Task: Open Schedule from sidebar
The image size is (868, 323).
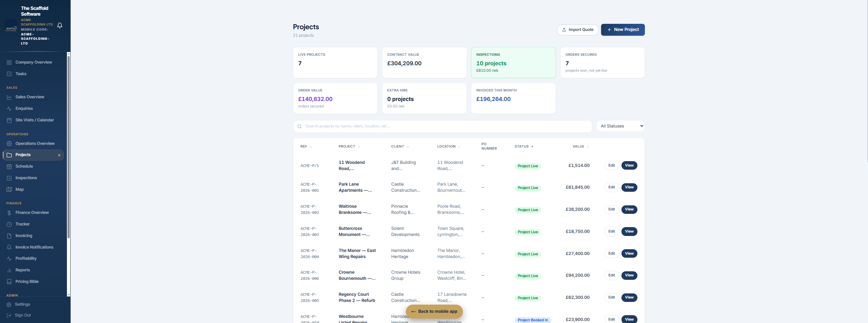Action: point(33,167)
